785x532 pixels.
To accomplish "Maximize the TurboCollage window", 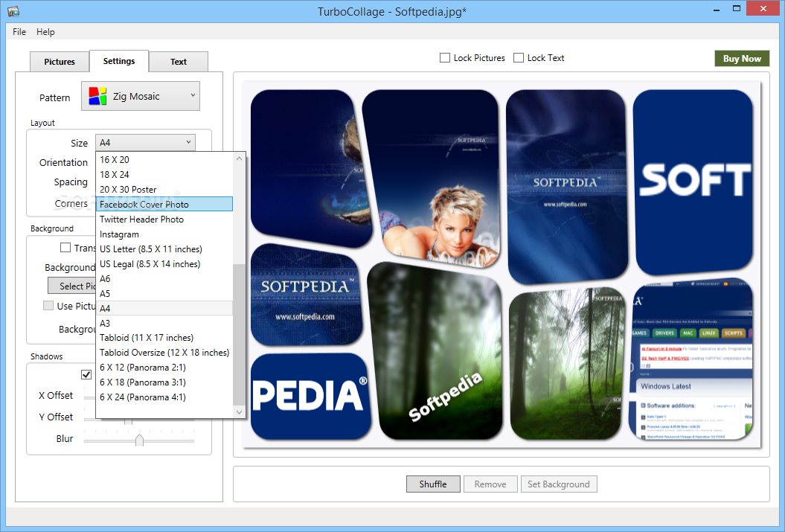I will click(x=737, y=8).
